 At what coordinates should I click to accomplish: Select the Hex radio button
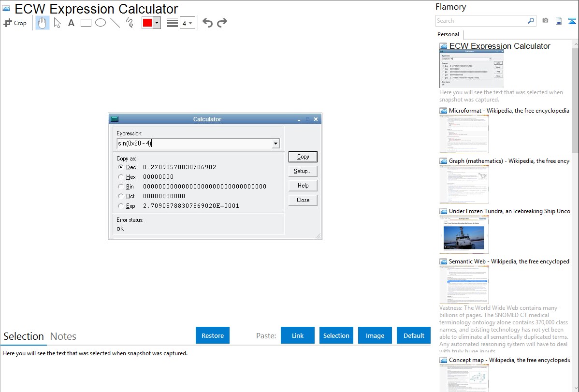coord(120,177)
